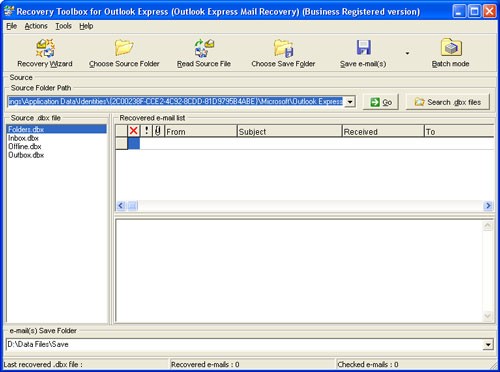Maximize the Recovery Toolbox window
The image size is (500, 372).
[474, 12]
